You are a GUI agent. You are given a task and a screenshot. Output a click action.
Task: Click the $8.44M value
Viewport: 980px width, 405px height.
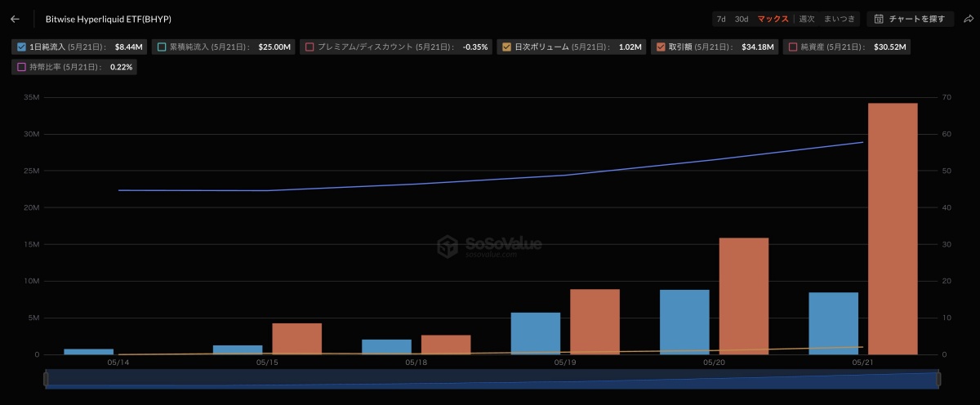(130, 47)
